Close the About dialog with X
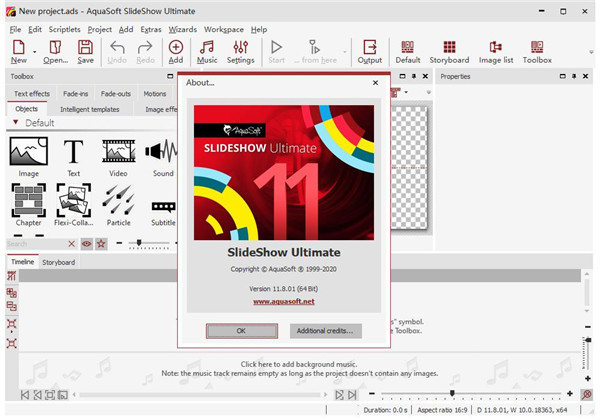The image size is (600, 420). pyautogui.click(x=375, y=82)
